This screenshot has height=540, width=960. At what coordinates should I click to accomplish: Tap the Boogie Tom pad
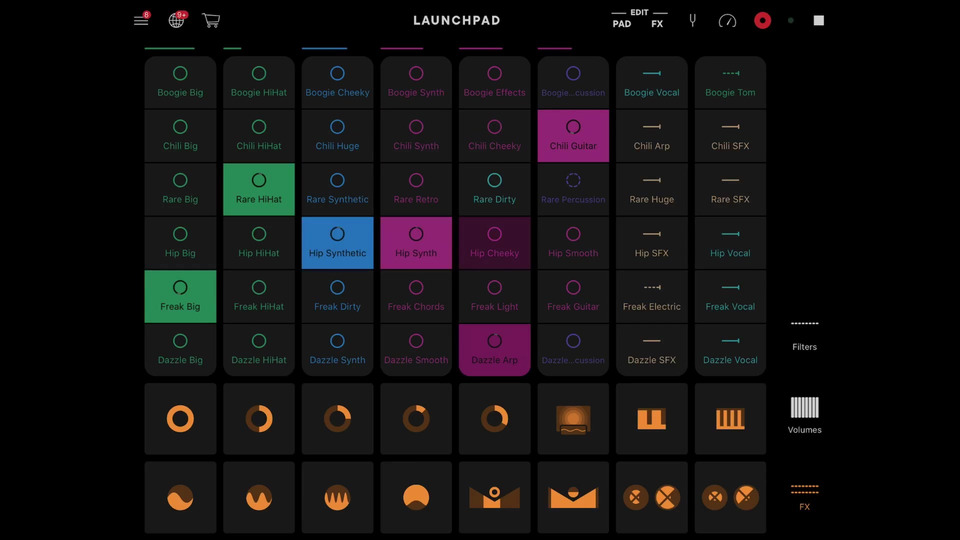click(x=730, y=82)
